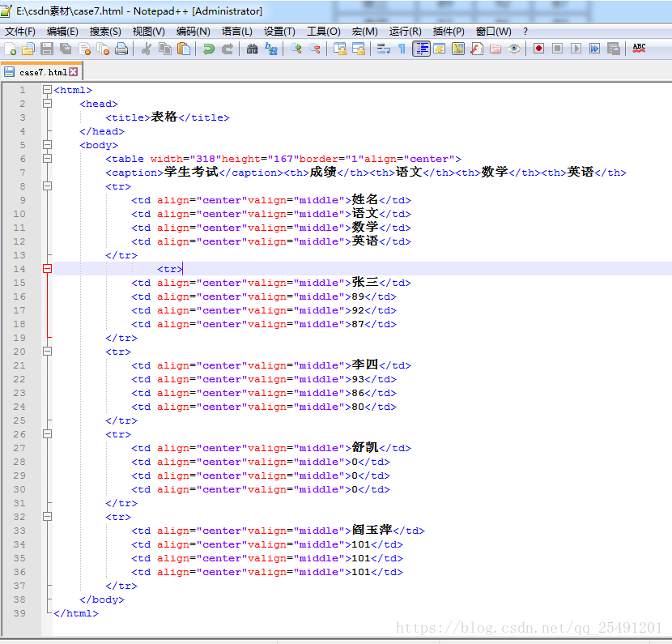Click the 阎玉萍 cell text on line 33

pos(372,530)
